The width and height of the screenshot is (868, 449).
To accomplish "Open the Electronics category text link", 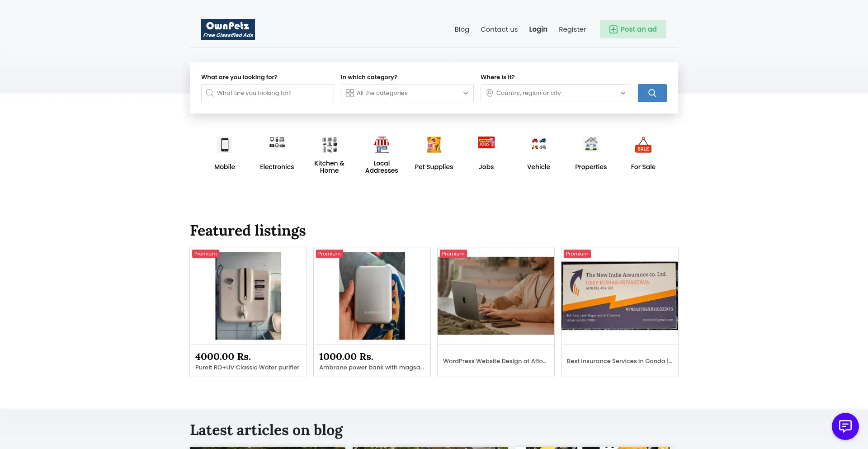I will (x=277, y=167).
